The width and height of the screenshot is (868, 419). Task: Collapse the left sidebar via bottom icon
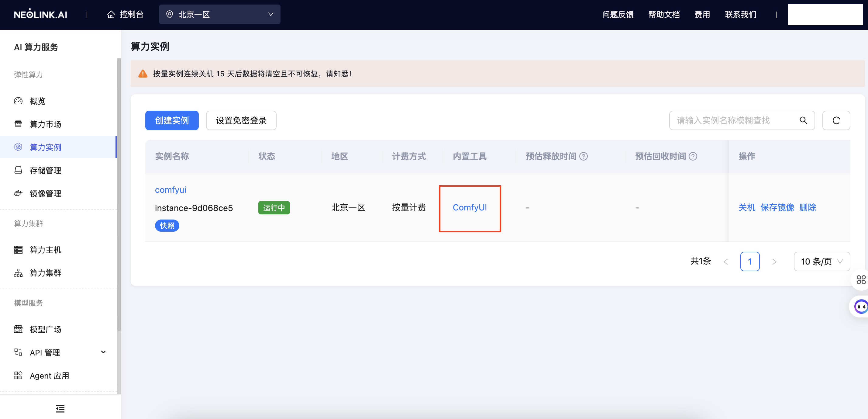tap(60, 409)
